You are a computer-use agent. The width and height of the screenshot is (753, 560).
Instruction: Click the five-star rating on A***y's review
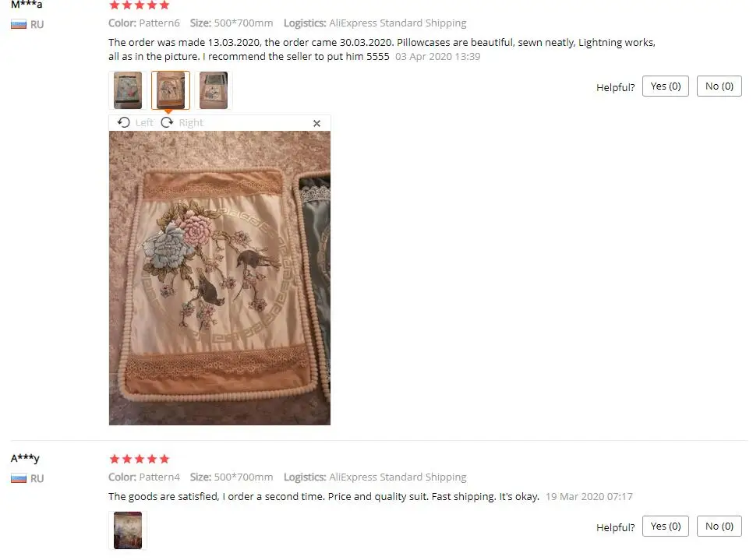click(x=140, y=459)
